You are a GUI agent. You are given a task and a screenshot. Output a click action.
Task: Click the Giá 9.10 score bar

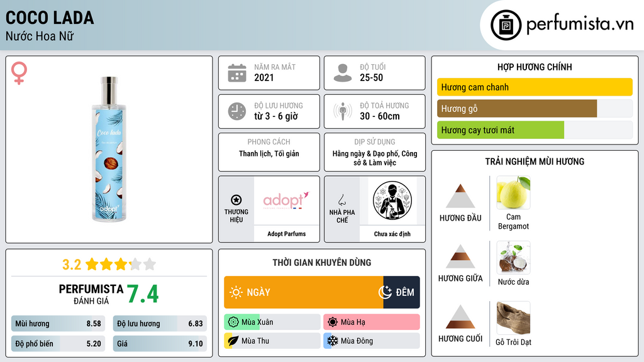pos(160,344)
